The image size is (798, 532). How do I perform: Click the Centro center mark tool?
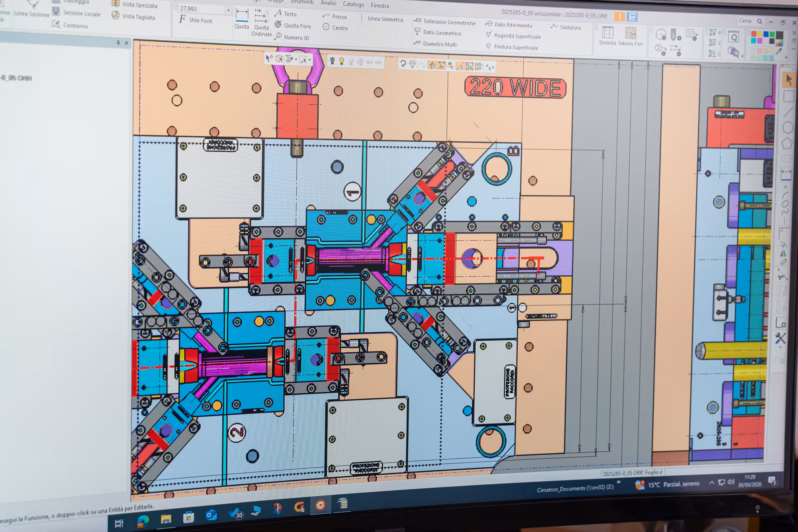coord(335,28)
